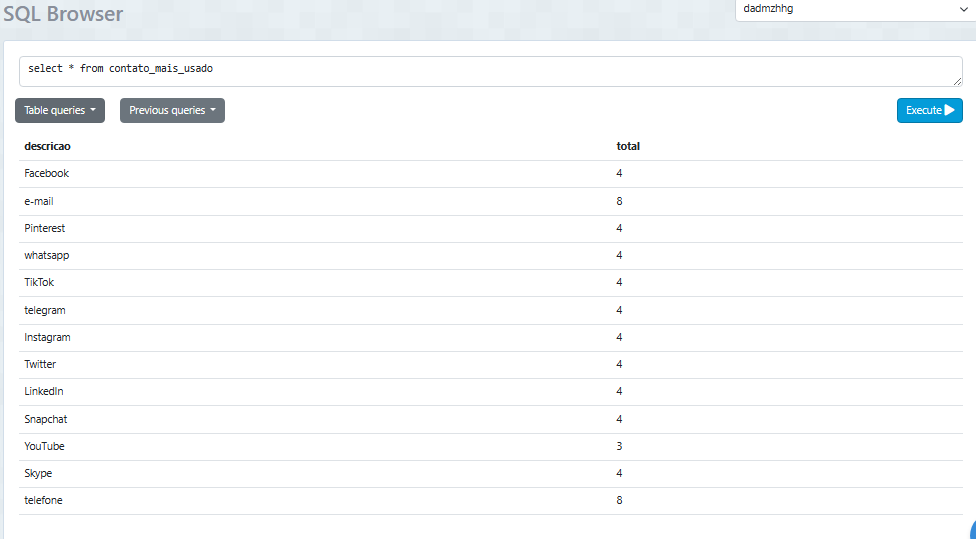Click the total value for Facebook
Viewport: 976px width, 539px height.
pos(619,174)
